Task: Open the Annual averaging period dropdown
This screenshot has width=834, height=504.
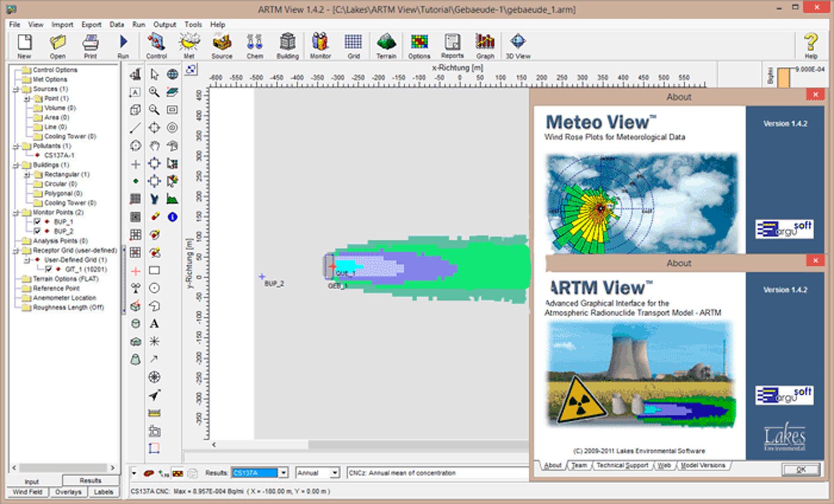Action: (334, 473)
